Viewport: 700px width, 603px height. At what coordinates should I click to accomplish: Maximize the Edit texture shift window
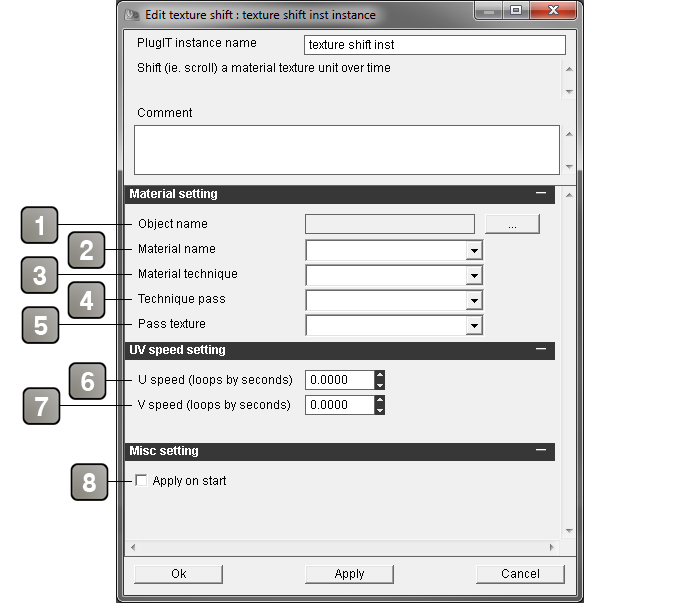[516, 11]
